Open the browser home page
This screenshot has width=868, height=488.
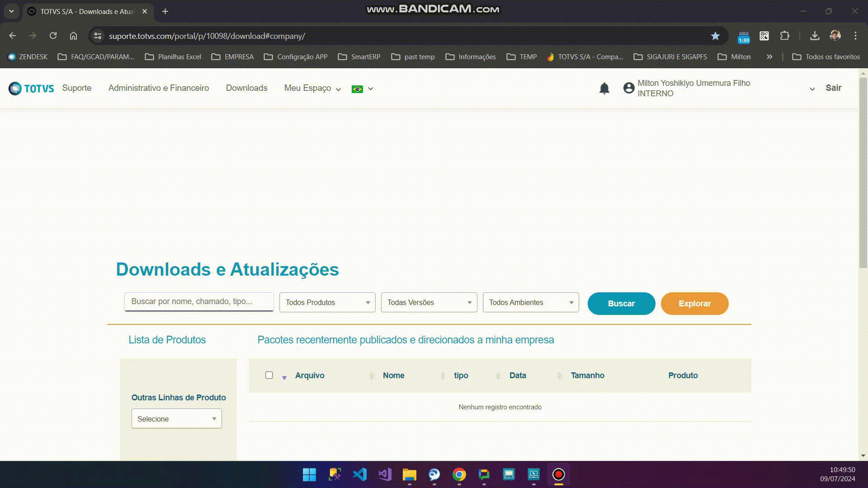(74, 36)
